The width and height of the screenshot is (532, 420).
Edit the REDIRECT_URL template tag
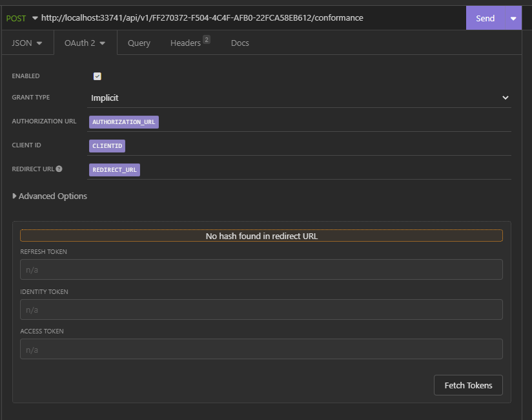[114, 169]
